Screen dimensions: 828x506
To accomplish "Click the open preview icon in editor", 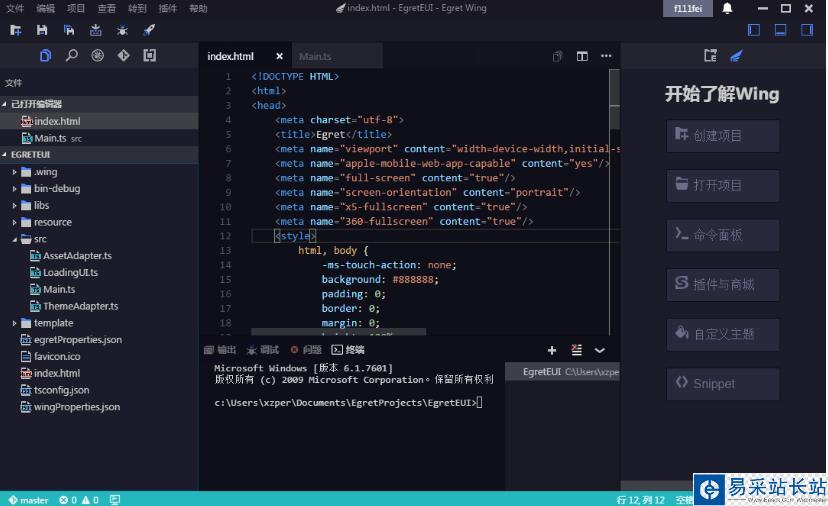I will click(557, 56).
